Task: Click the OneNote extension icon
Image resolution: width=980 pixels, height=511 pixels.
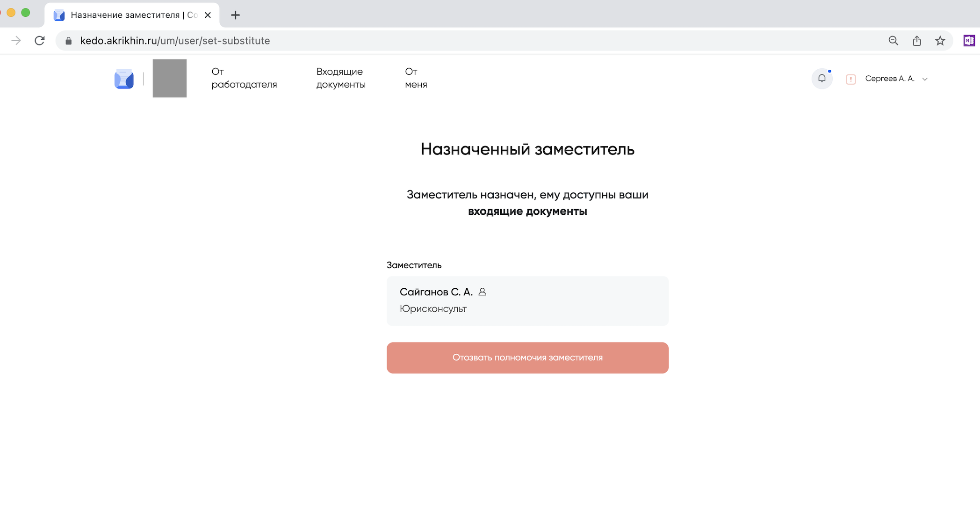Action: click(969, 41)
